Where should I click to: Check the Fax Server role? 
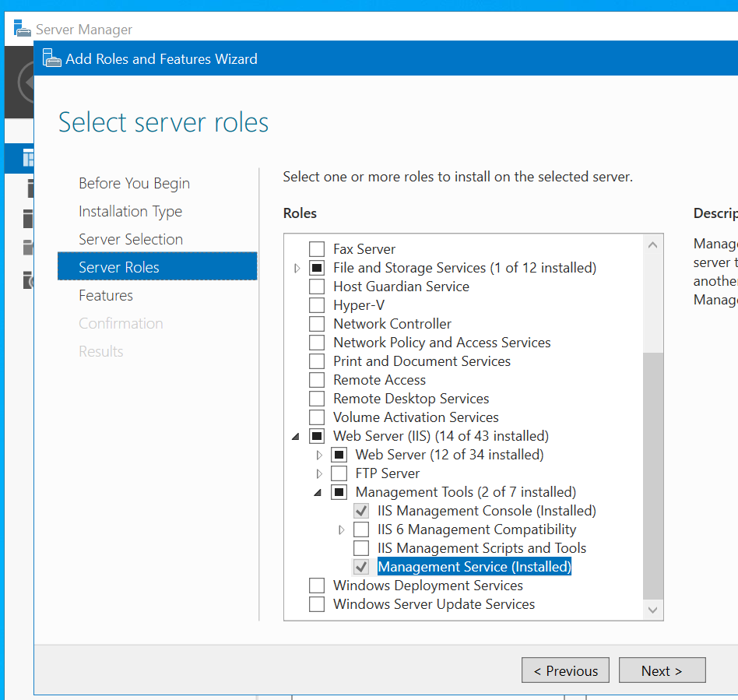317,249
